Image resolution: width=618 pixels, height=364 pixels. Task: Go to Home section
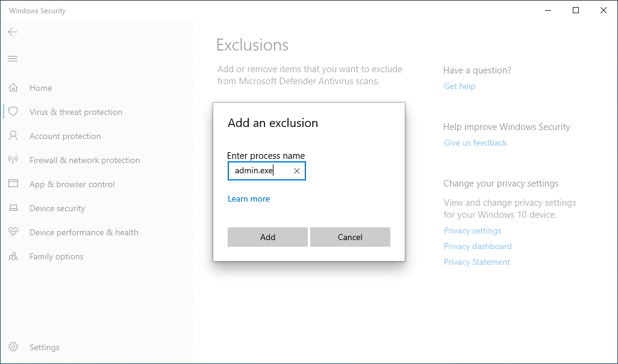coord(40,88)
